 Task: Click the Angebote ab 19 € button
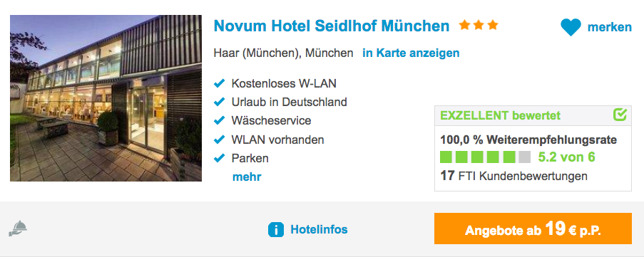click(533, 229)
